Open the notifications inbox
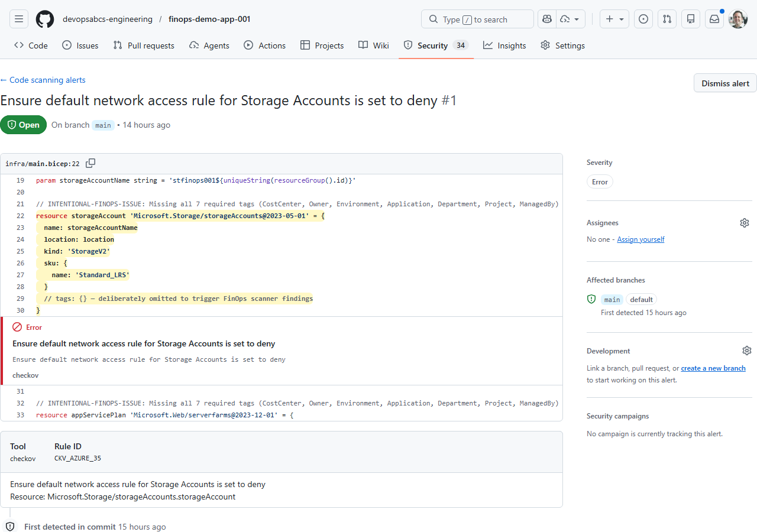The image size is (757, 532). click(x=714, y=18)
